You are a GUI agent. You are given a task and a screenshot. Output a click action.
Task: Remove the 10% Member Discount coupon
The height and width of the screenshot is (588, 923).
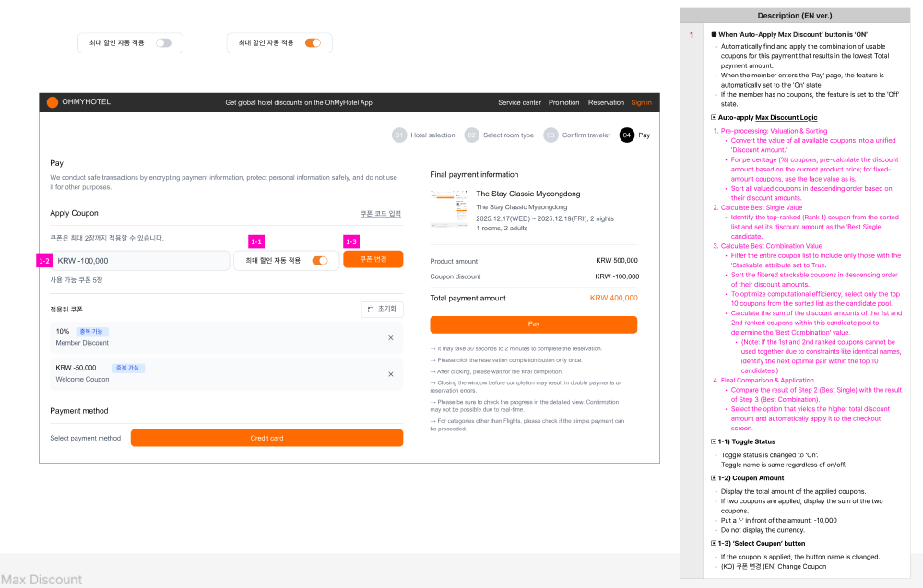point(390,338)
